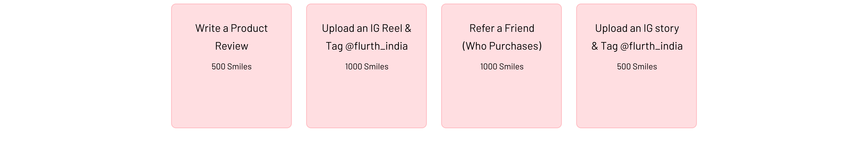Image resolution: width=868 pixels, height=144 pixels.
Task: Click the "Refer a Friend" heading line
Action: (502, 28)
